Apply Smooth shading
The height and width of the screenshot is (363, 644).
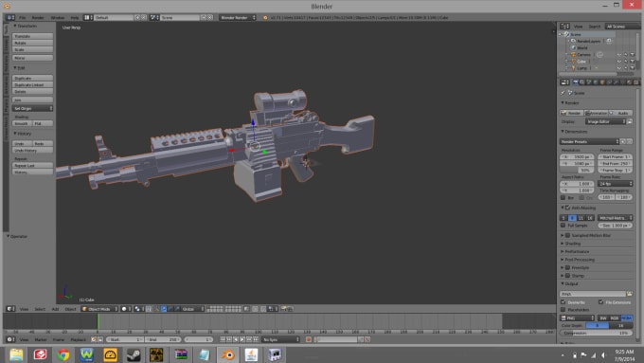pyautogui.click(x=22, y=123)
